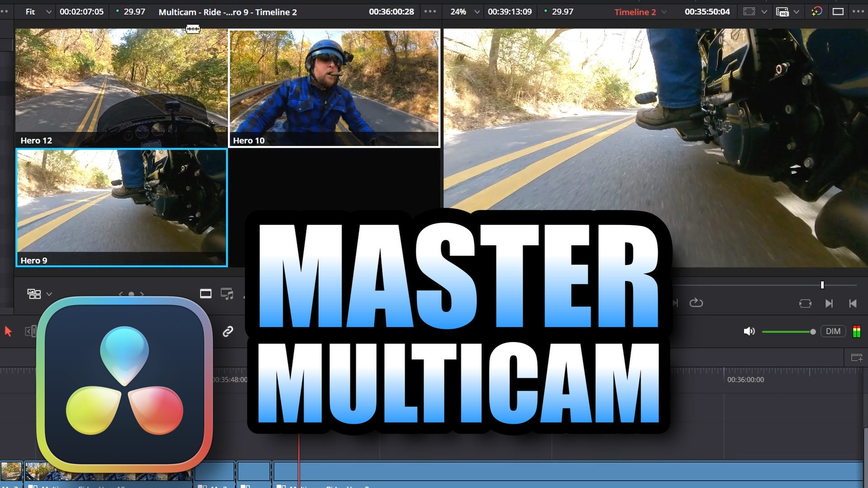Open the audio meters panel icon

[x=856, y=331]
